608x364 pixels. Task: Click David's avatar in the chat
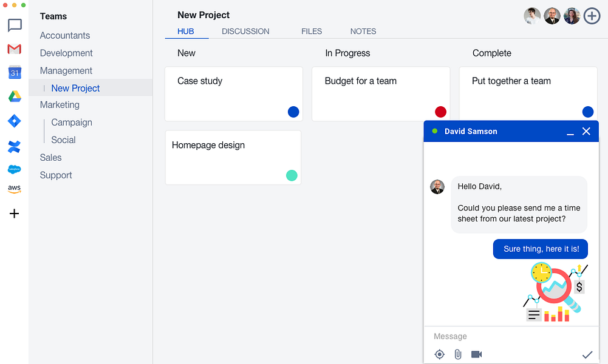pyautogui.click(x=437, y=187)
